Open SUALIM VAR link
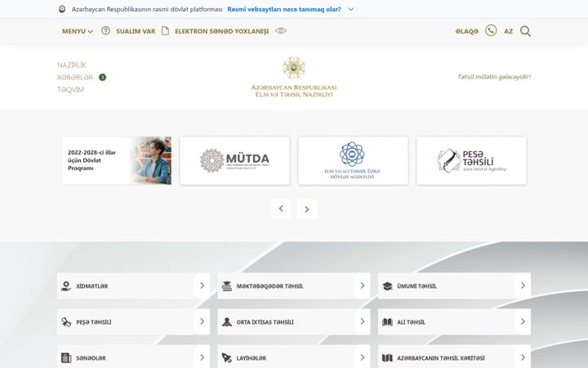Viewport: 588px width, 368px height. [x=136, y=31]
